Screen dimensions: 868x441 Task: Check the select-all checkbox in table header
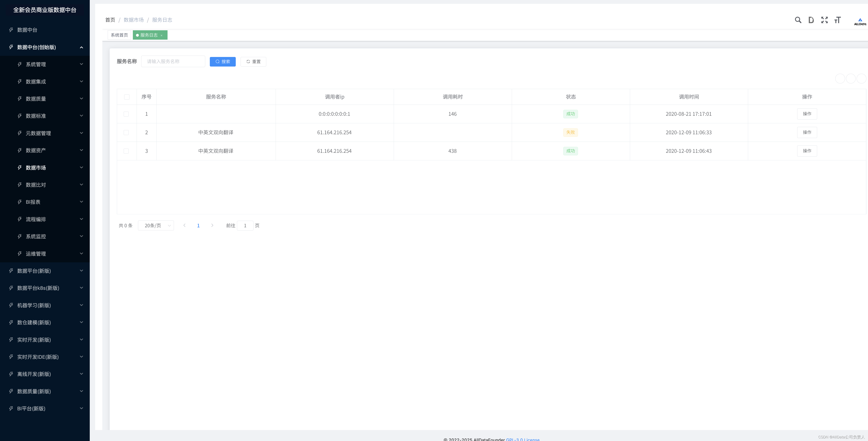point(127,97)
